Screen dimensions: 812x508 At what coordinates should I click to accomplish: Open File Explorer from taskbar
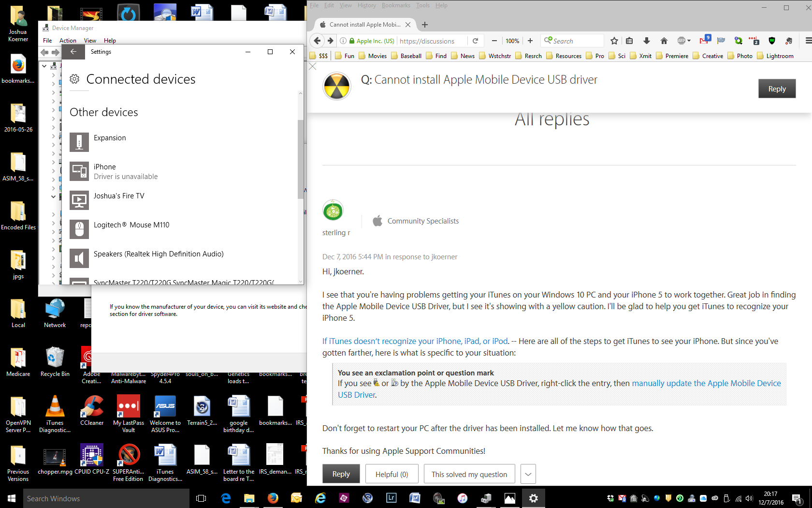[x=249, y=498]
